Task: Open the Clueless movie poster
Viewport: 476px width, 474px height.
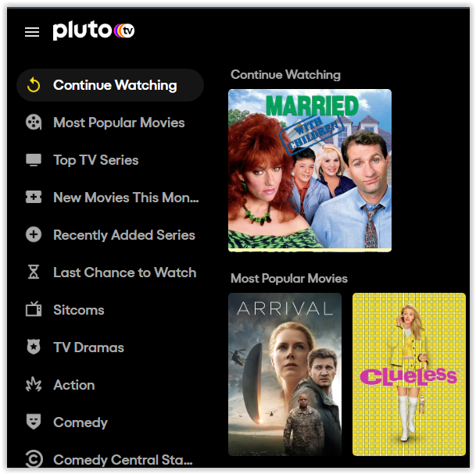Action: [x=409, y=374]
